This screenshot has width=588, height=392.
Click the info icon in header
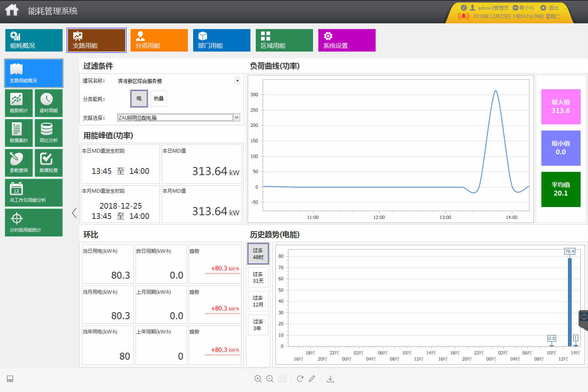pos(464,7)
